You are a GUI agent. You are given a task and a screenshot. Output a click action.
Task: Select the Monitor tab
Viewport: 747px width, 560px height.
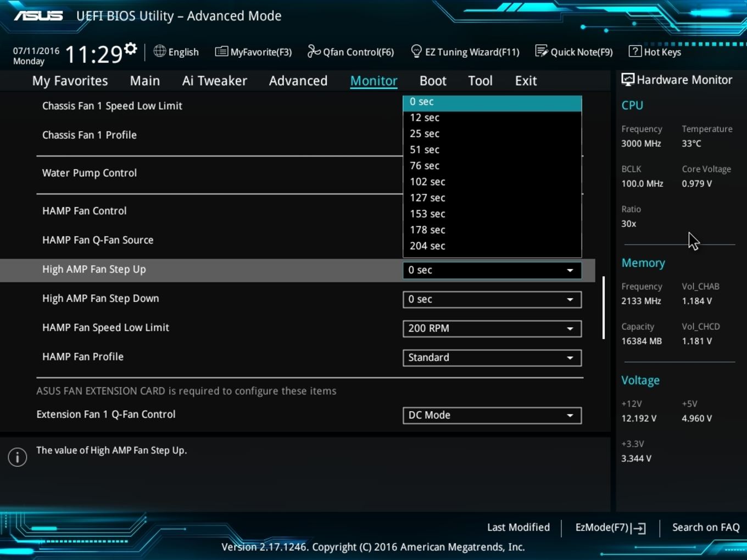tap(374, 81)
